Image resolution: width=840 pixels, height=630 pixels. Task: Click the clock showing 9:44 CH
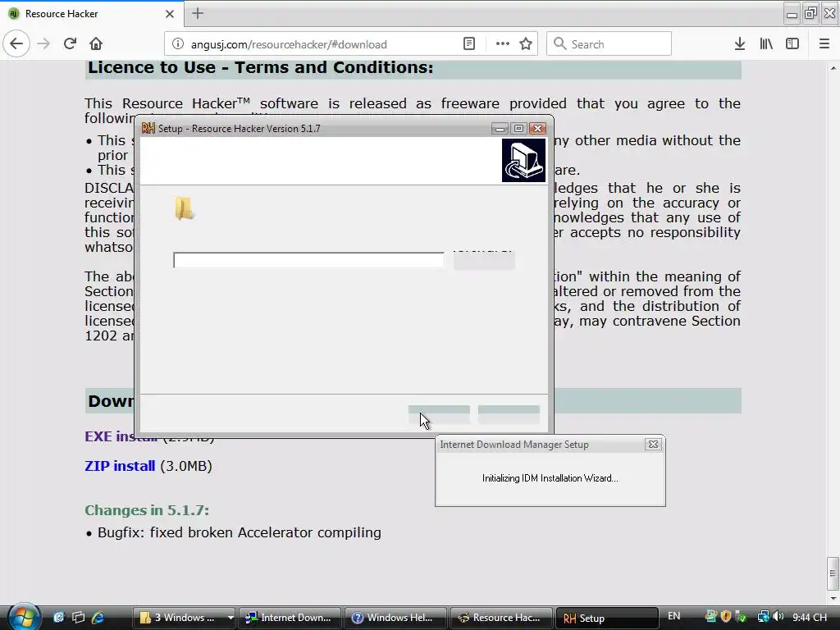(810, 617)
